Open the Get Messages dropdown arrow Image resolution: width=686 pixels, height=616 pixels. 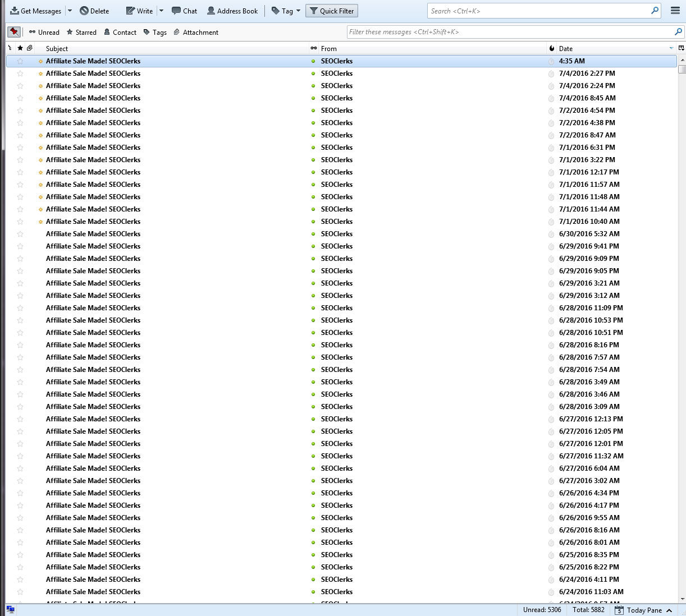[70, 11]
